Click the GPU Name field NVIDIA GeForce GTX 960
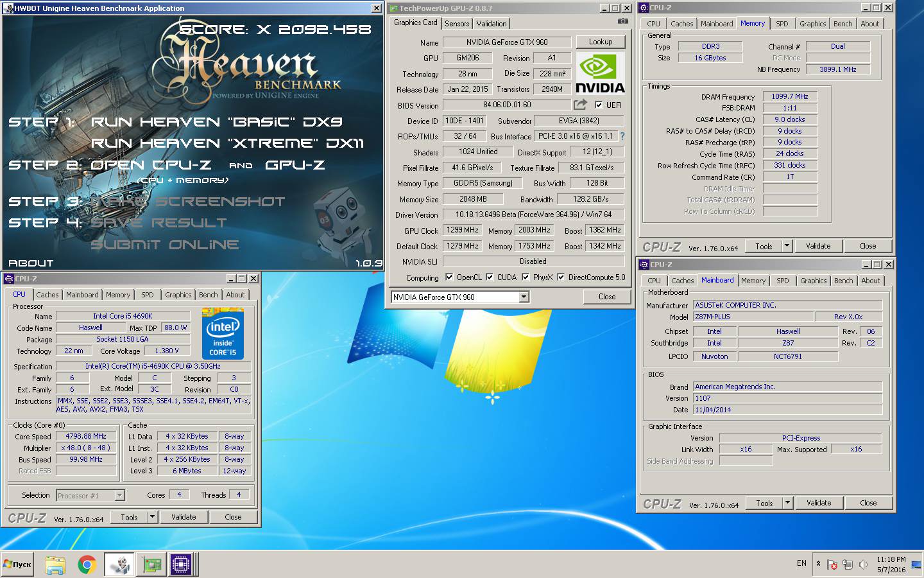The width and height of the screenshot is (924, 578). pos(507,42)
